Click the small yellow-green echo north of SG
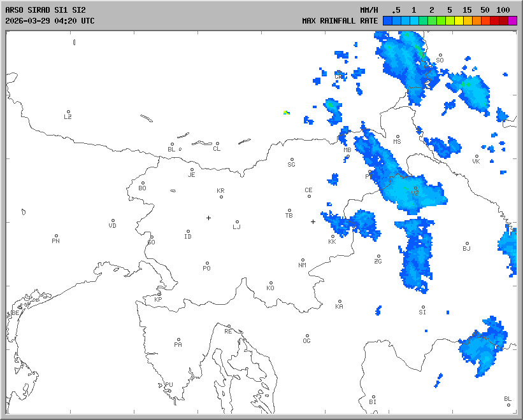 (x=286, y=113)
